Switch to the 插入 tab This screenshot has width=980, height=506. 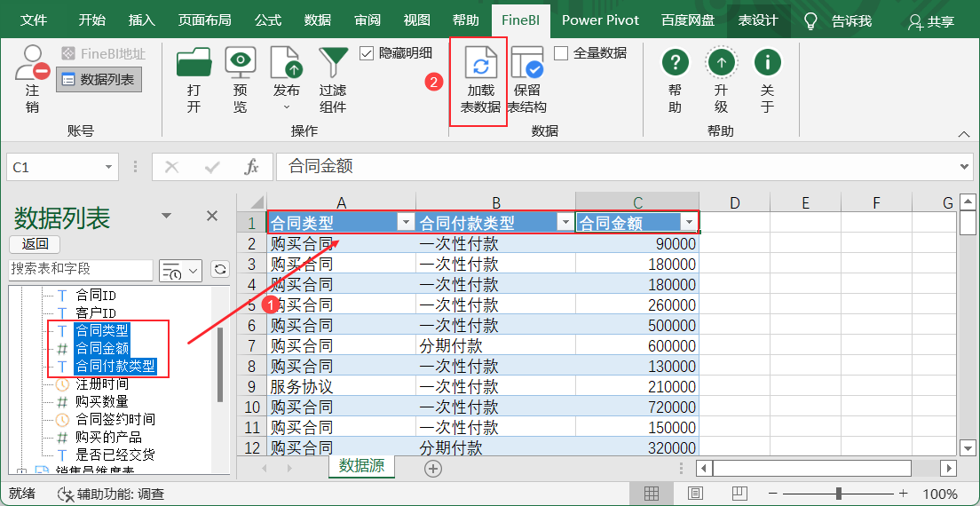141,20
